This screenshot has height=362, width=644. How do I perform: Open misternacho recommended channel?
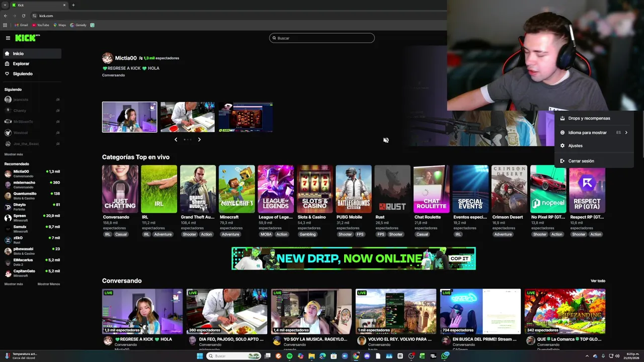[32, 185]
